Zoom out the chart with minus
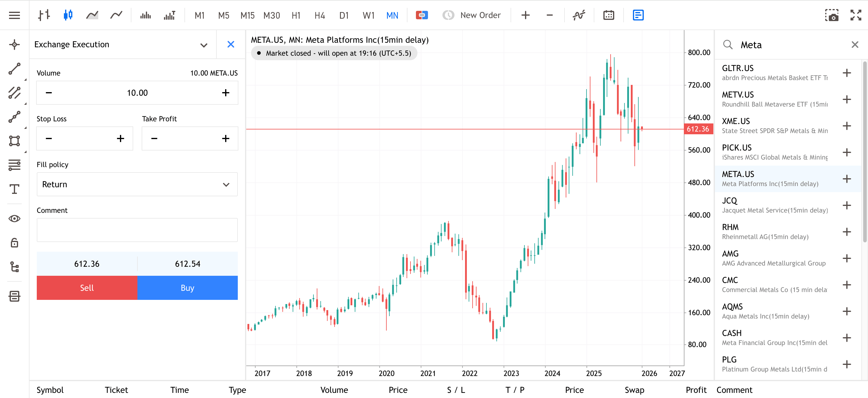Viewport: 868px width, 398px height. pyautogui.click(x=549, y=15)
